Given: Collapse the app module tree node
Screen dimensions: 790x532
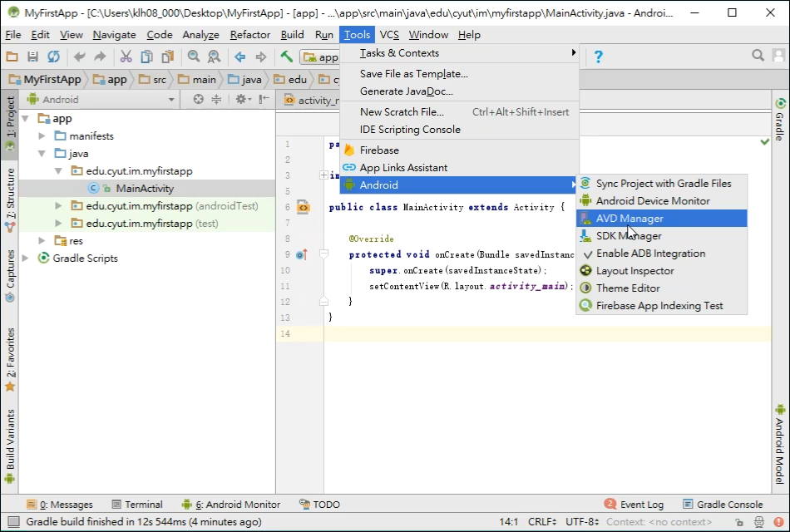Looking at the screenshot, I should click(26, 118).
